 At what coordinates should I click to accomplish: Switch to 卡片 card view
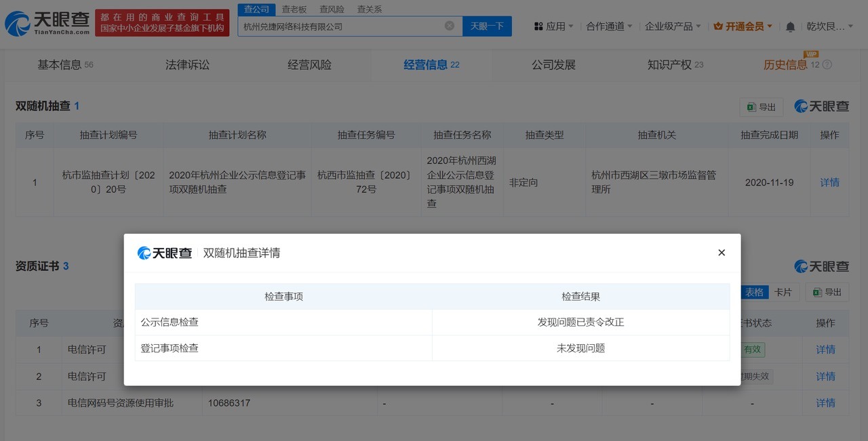pos(784,292)
